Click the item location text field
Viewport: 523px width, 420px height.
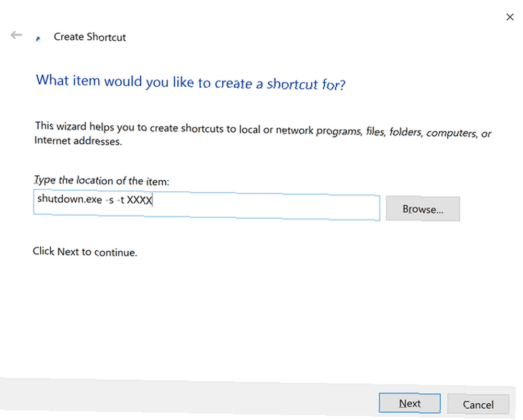(207, 205)
